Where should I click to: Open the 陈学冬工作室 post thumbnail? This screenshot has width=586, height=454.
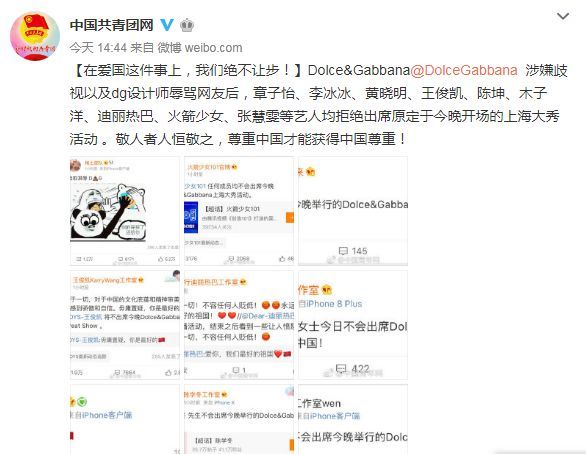coord(239,419)
